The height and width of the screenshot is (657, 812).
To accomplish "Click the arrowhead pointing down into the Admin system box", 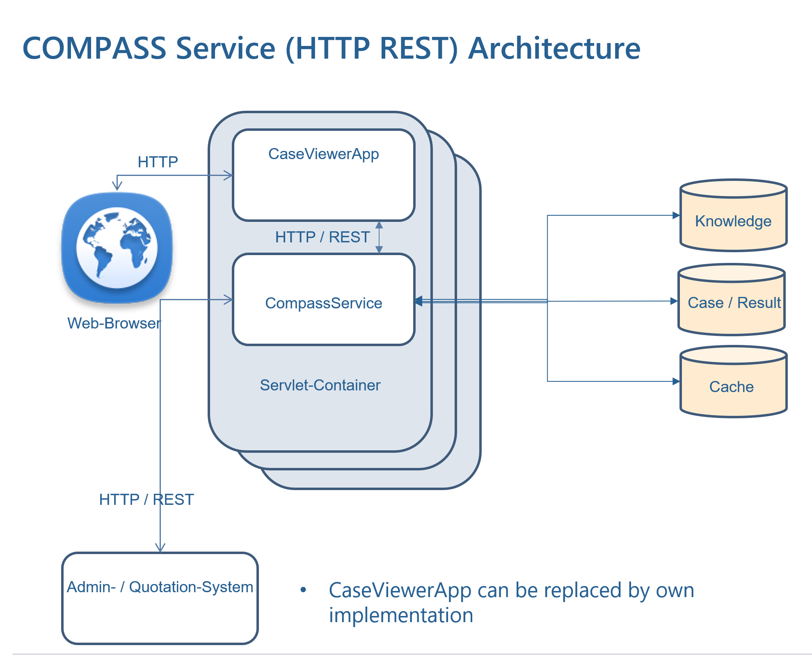I will tap(160, 547).
